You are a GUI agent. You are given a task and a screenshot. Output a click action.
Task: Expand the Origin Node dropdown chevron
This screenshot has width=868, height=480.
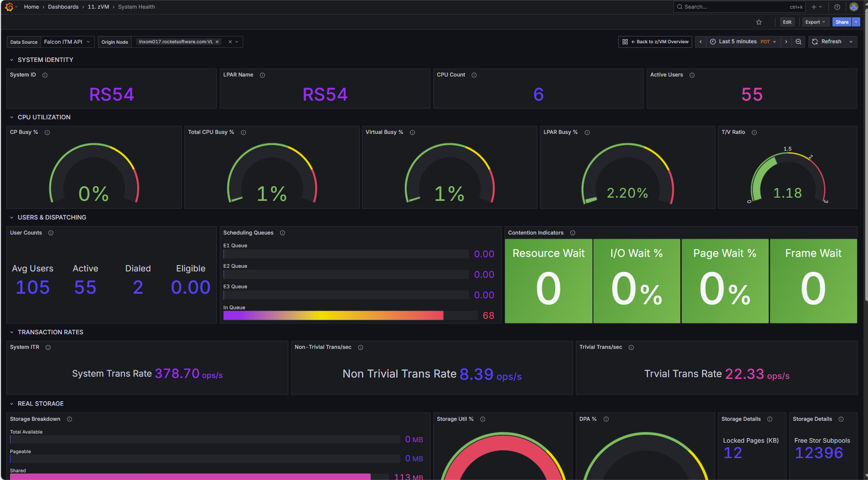point(237,42)
